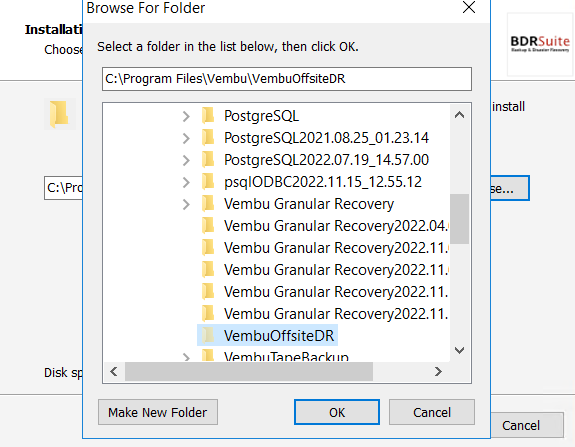Select the PostgreSQL folder icon

coord(208,116)
